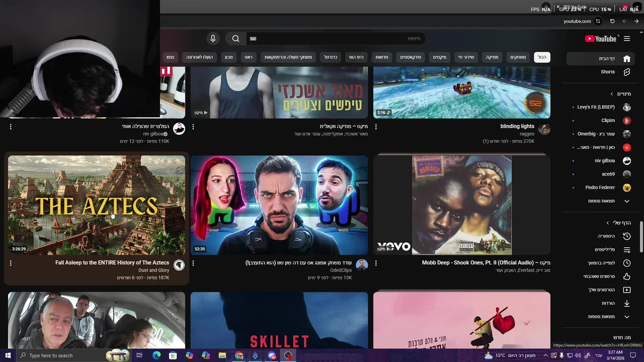This screenshot has width=644, height=362.
Task: Show hidden system tray icons chevron
Action: pos(545,355)
